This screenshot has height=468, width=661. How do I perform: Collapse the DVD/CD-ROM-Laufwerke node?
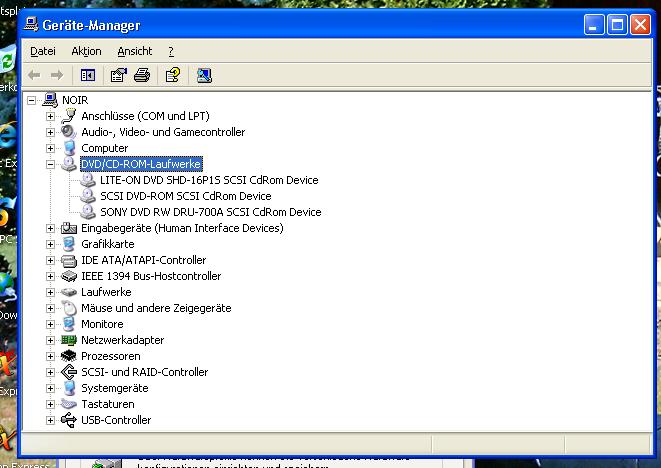coord(51,164)
